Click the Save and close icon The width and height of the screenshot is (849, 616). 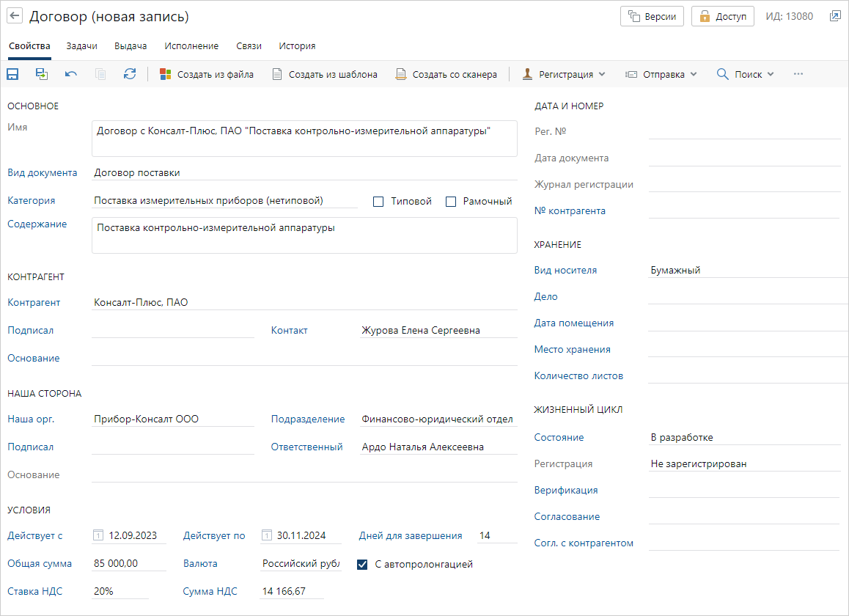[42, 74]
